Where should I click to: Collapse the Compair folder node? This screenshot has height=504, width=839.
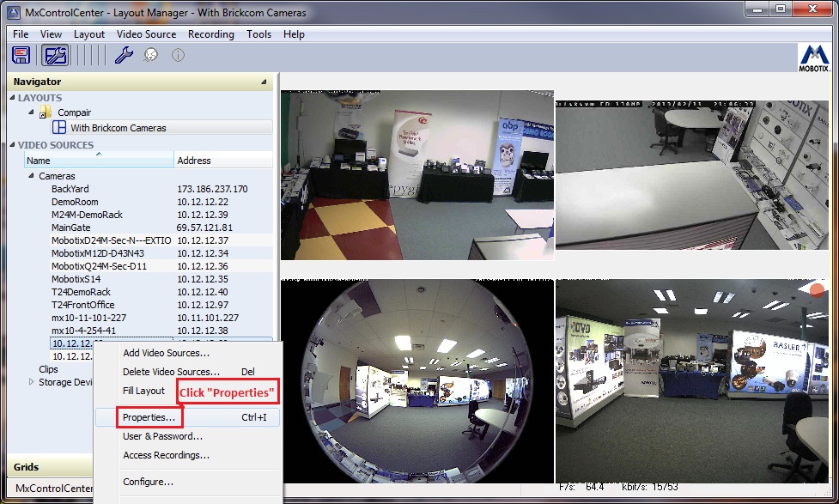point(31,112)
